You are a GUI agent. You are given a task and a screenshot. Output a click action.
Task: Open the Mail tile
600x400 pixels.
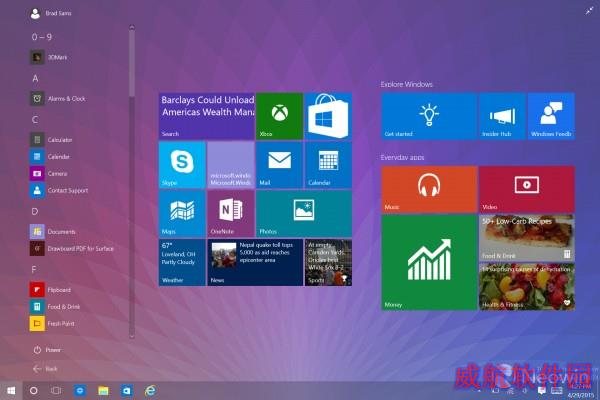click(279, 165)
